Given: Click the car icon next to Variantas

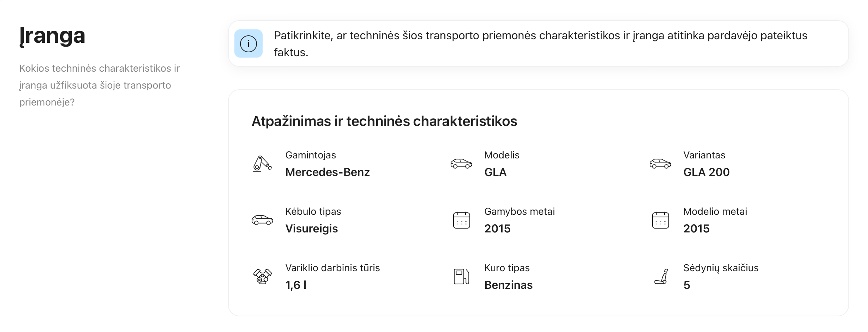Looking at the screenshot, I should point(660,164).
